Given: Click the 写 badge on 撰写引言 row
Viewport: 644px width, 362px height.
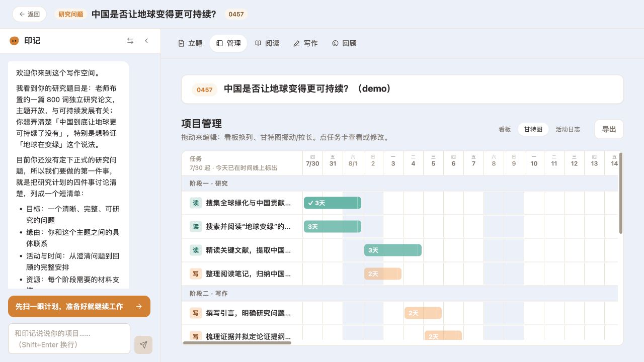Looking at the screenshot, I should pyautogui.click(x=196, y=313).
